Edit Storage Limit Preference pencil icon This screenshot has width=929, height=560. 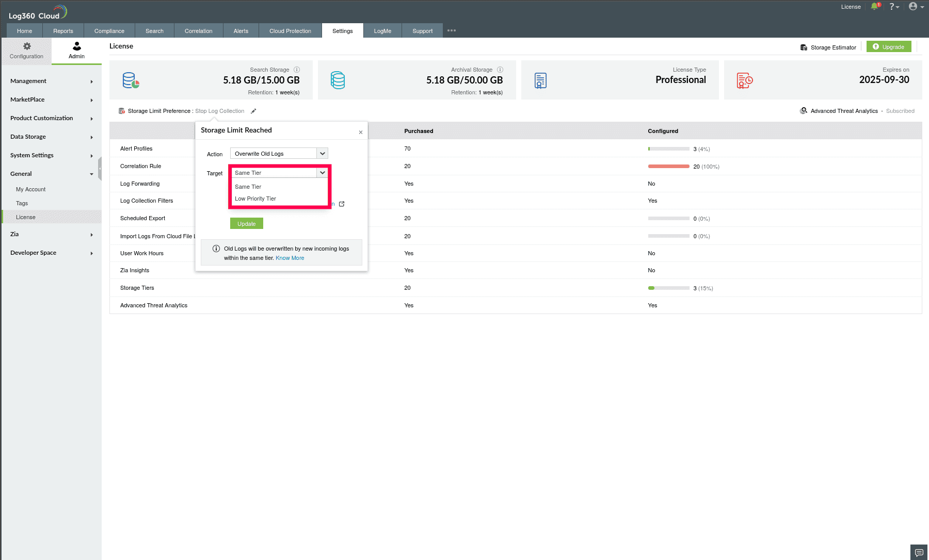[x=253, y=111]
